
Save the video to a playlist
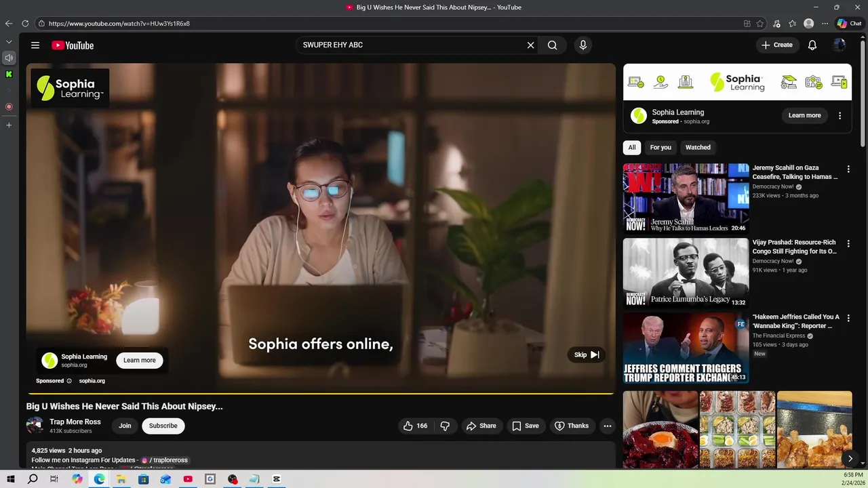point(526,426)
